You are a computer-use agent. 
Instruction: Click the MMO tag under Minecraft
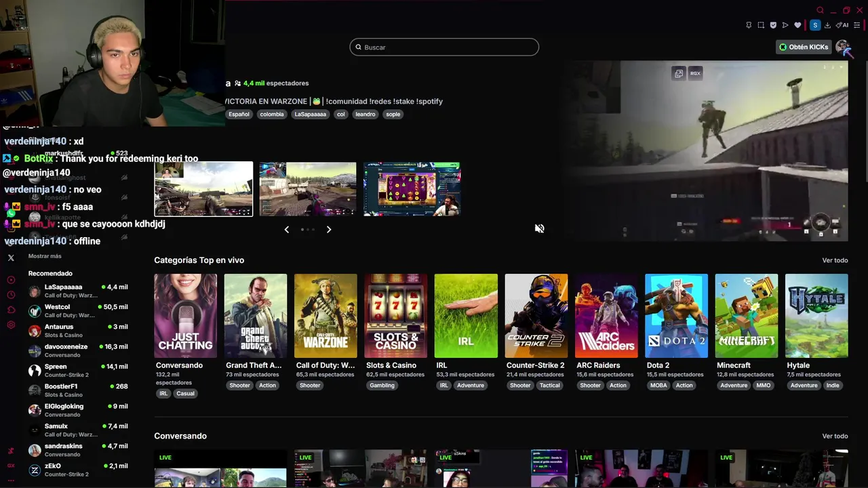click(764, 386)
